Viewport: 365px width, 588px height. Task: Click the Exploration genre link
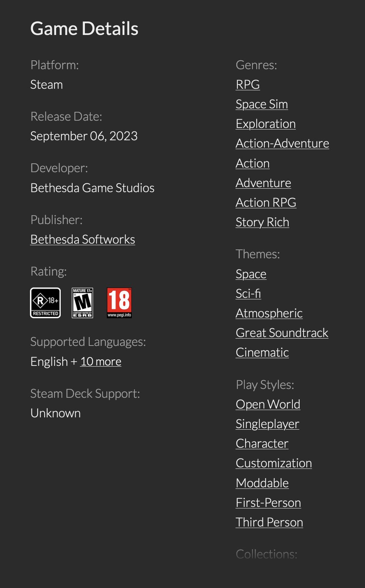[x=265, y=123]
